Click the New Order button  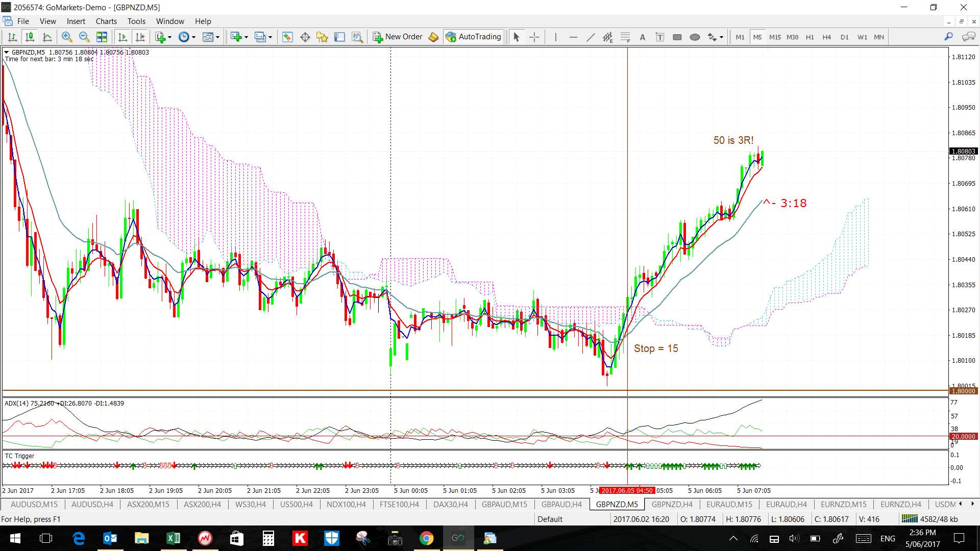(398, 37)
